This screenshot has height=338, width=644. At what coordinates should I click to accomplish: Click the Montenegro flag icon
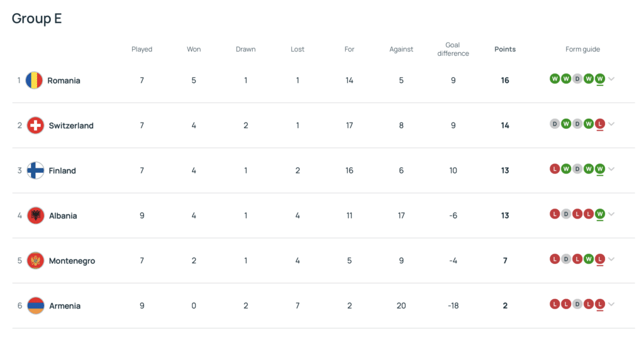coord(36,261)
